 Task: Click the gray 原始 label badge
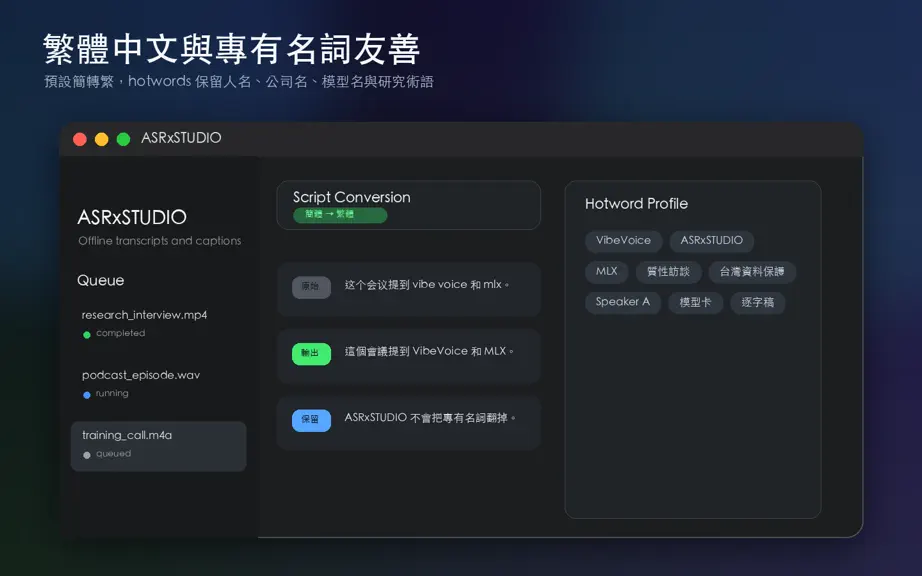[311, 287]
